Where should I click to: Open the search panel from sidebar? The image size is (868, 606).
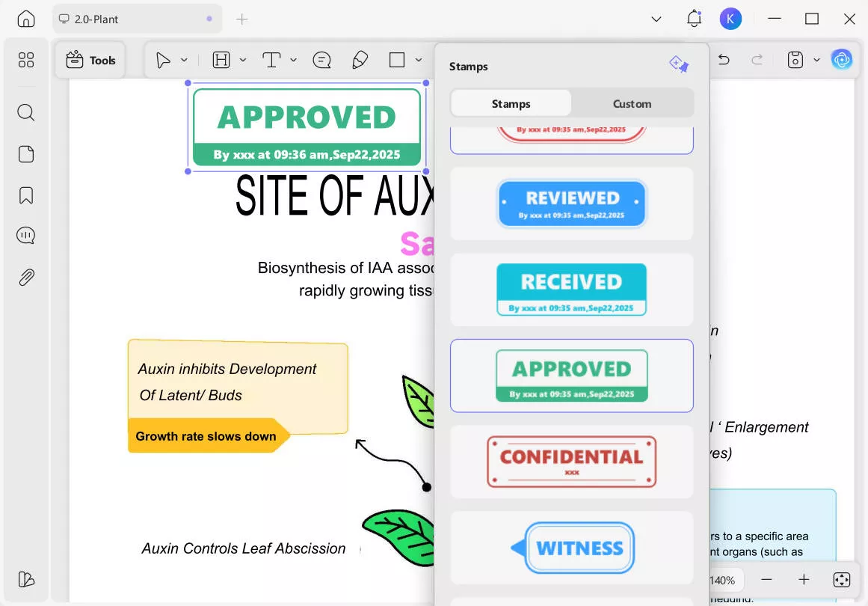[x=26, y=113]
